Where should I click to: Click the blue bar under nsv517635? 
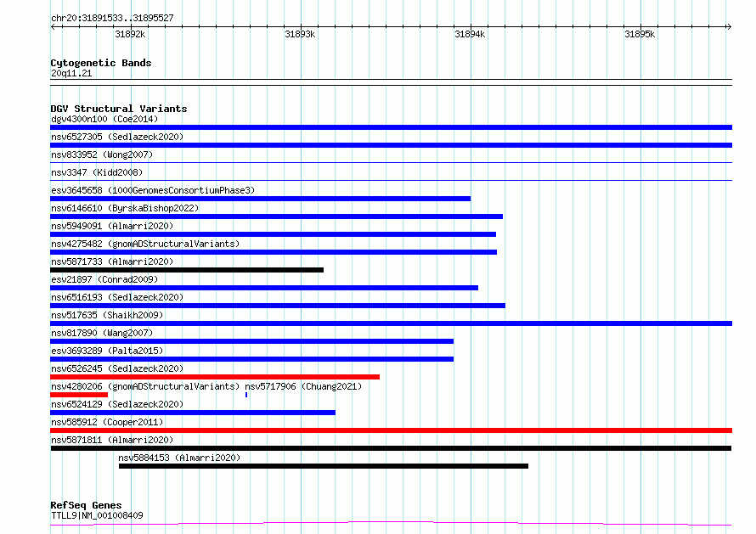391,323
